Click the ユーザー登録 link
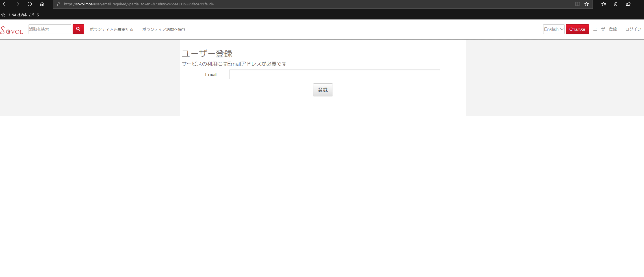The image size is (644, 277). [x=605, y=29]
